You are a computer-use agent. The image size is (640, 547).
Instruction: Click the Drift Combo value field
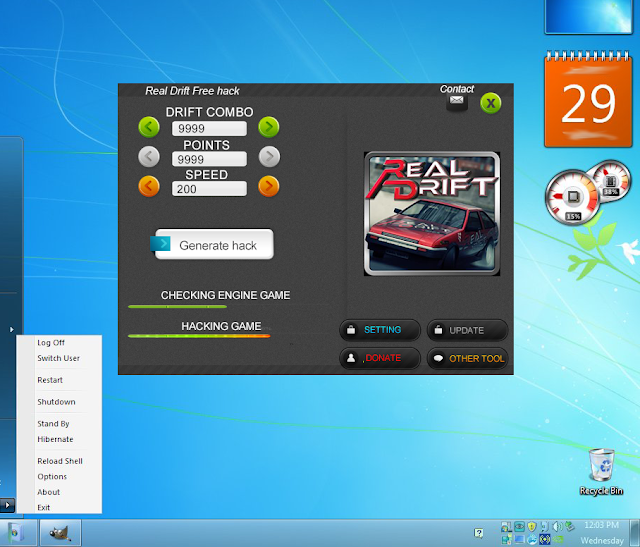point(209,129)
